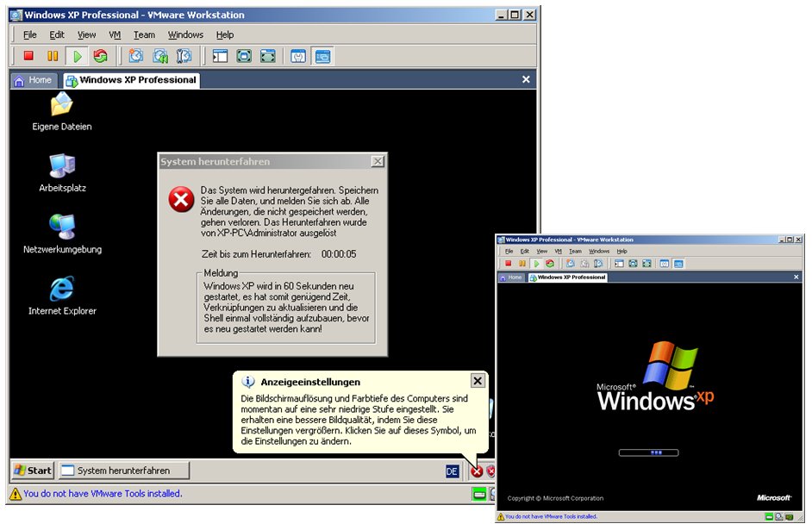Open the VM menu in large VMware window
Image resolution: width=812 pixels, height=530 pixels.
[115, 34]
